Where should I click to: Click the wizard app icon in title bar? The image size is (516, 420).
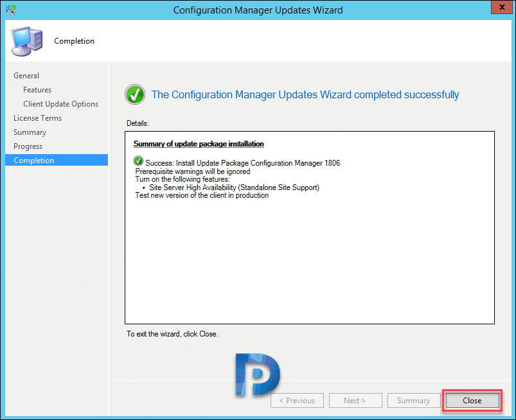tap(11, 9)
